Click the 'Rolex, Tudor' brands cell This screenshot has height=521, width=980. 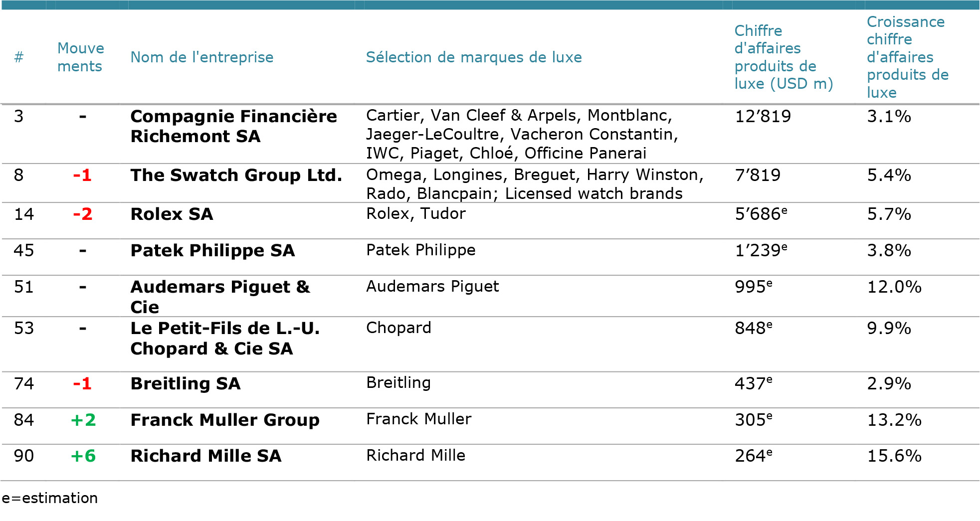click(415, 214)
